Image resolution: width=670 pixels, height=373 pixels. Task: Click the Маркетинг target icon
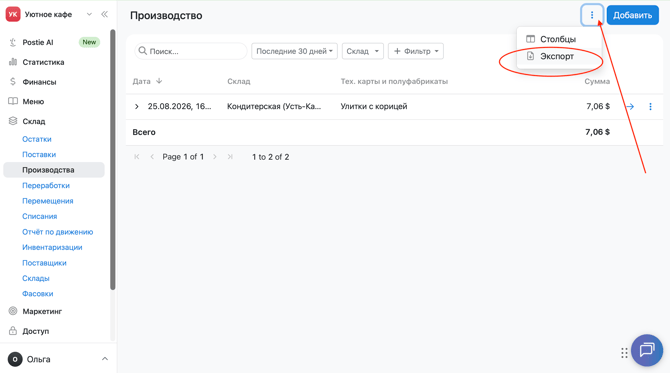click(x=13, y=311)
